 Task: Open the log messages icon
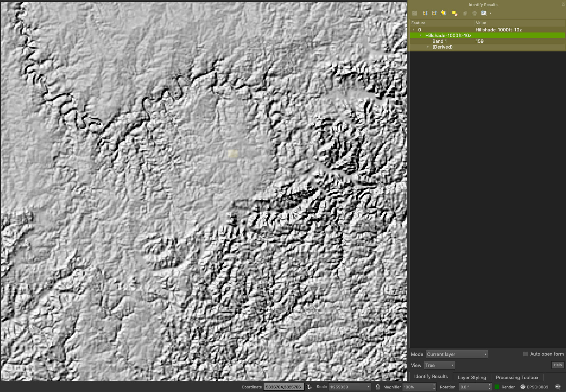pyautogui.click(x=558, y=387)
